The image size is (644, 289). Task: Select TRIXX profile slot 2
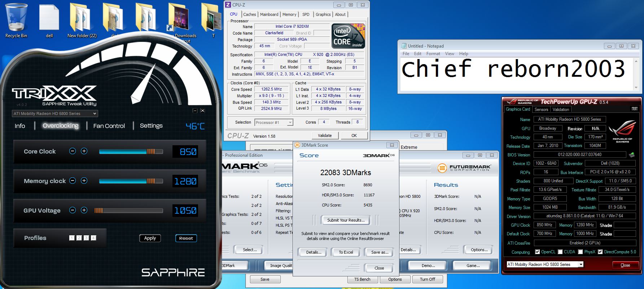point(79,238)
